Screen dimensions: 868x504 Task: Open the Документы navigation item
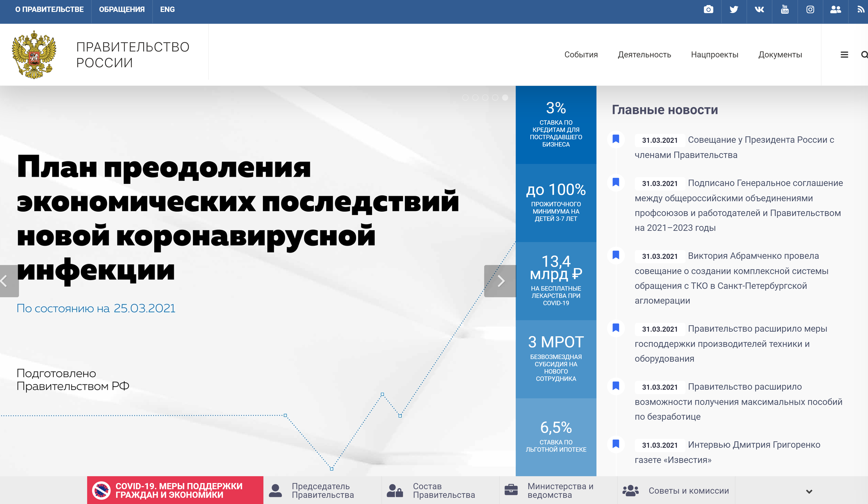[780, 55]
